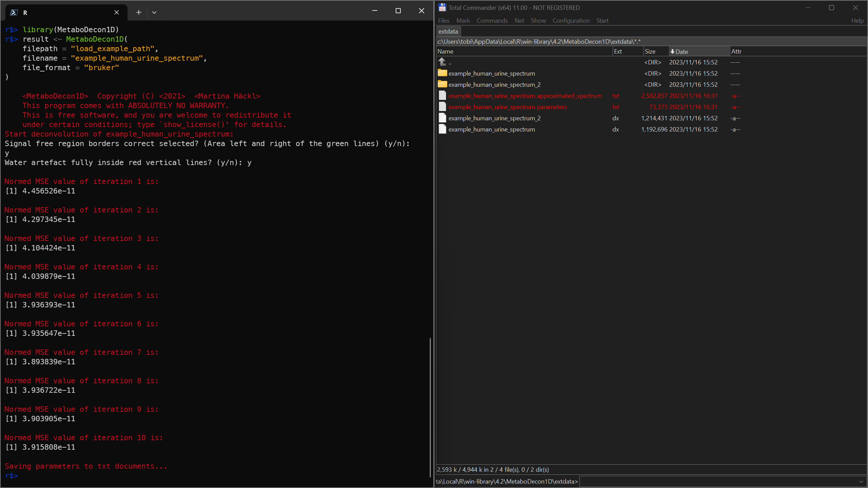Maximize the terminal window
The width and height of the screenshot is (868, 488).
398,11
